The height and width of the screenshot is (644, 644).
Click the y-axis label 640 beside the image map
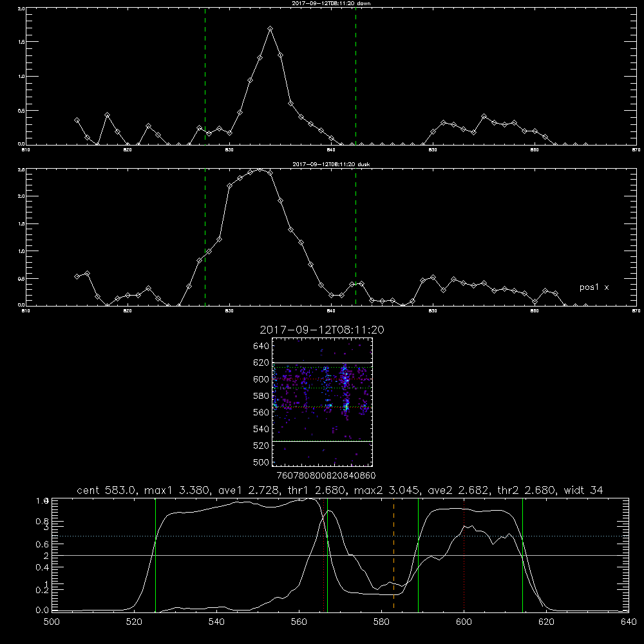click(x=261, y=346)
